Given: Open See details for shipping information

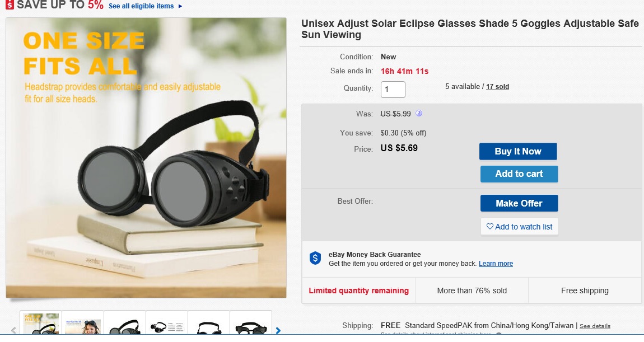Looking at the screenshot, I should point(595,326).
